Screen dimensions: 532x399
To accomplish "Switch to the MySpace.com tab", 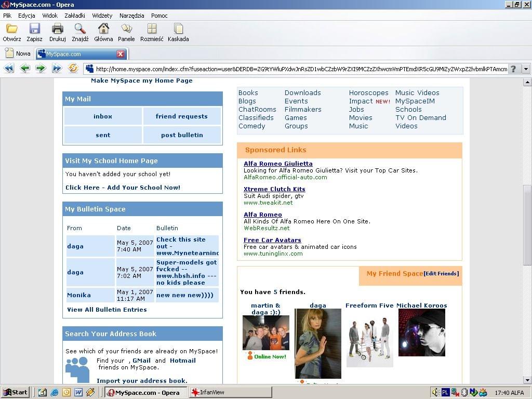I will [x=81, y=54].
